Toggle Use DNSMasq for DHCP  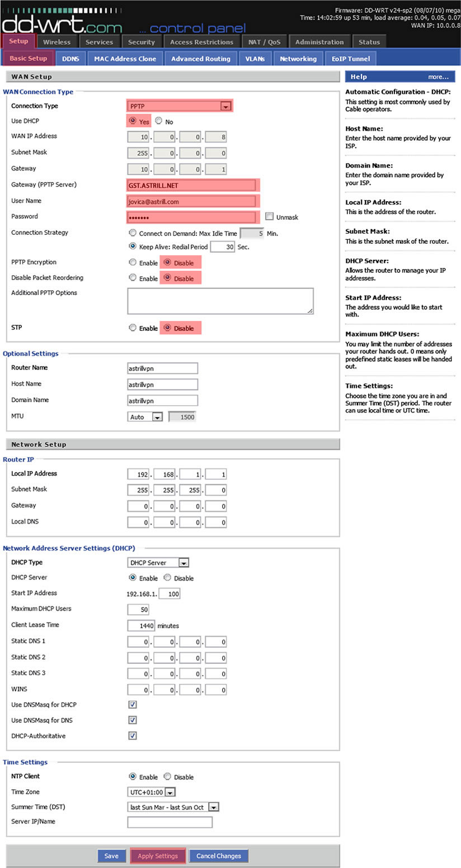click(133, 704)
